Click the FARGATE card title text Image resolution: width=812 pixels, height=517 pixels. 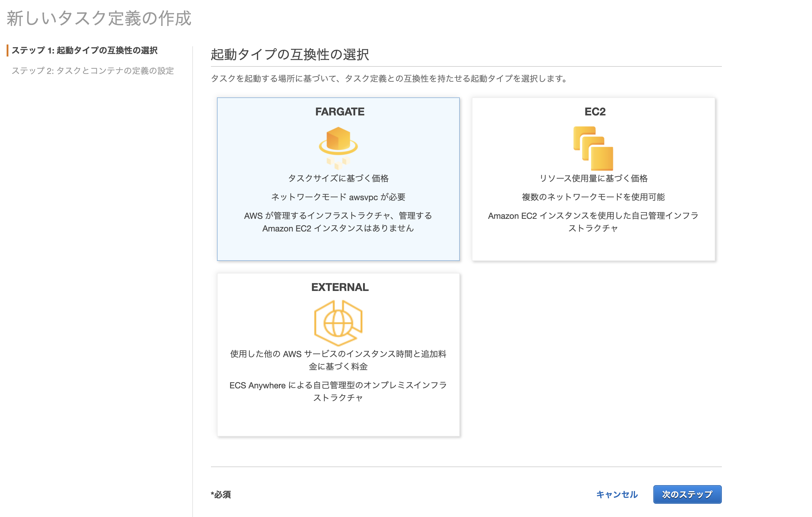point(339,111)
